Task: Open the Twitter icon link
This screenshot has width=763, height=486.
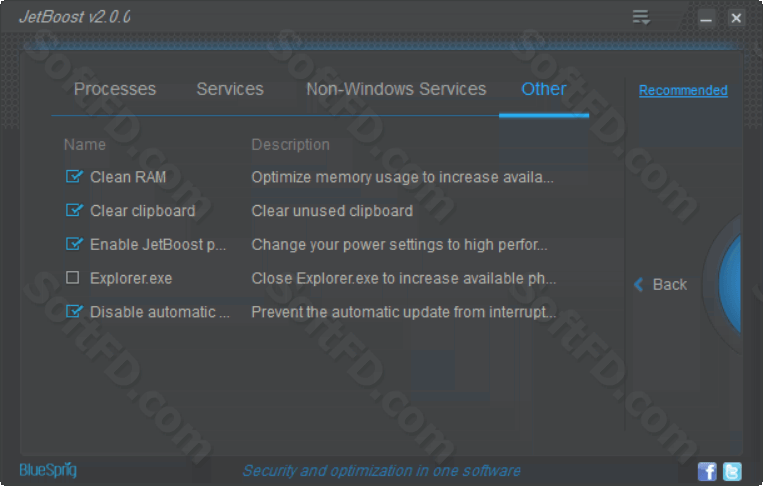Action: coord(732,471)
